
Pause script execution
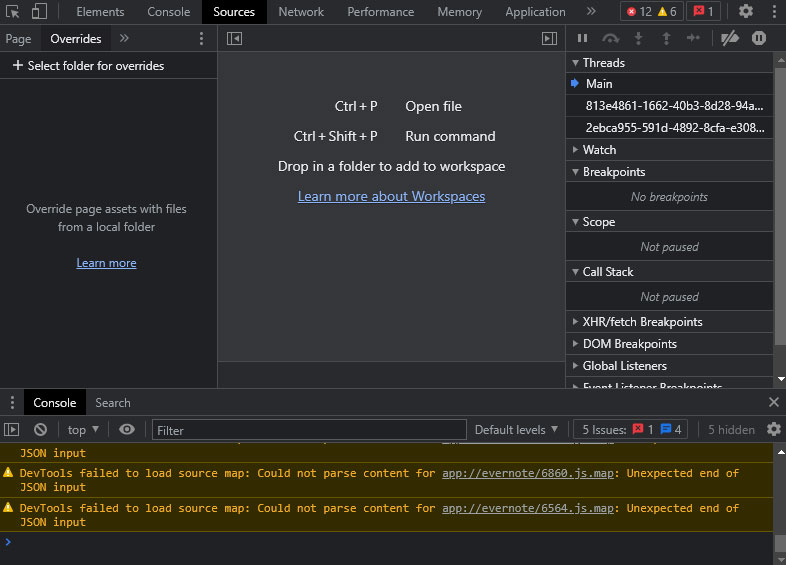pos(582,38)
